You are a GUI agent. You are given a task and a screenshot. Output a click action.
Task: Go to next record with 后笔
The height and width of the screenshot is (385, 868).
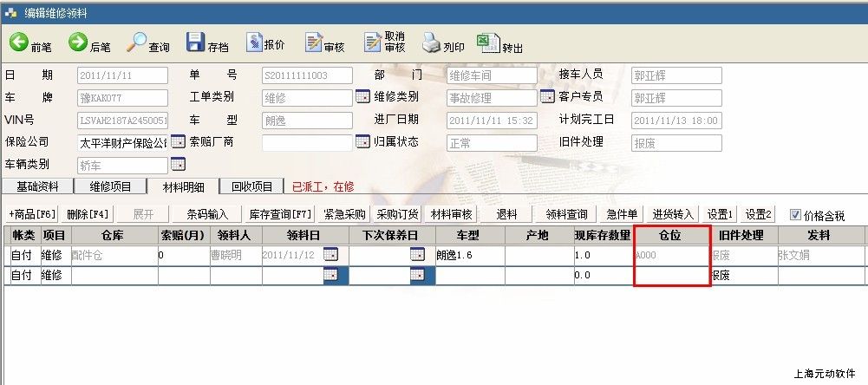point(78,42)
